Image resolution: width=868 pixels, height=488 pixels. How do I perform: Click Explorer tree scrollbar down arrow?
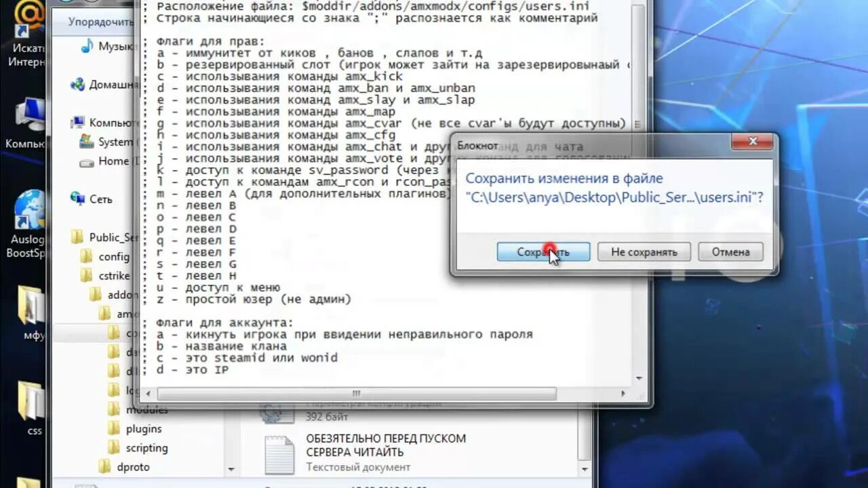click(x=231, y=469)
